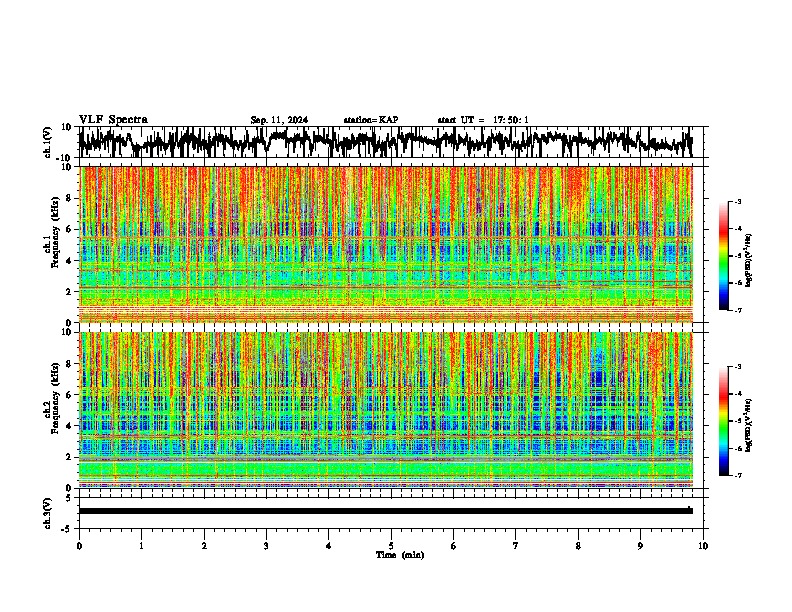
Task: Click the black ch.3 voltage bar
Action: pos(386,511)
